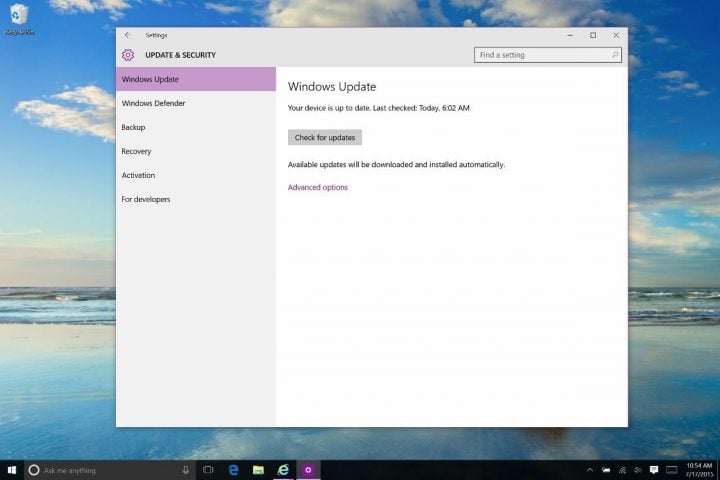The width and height of the screenshot is (720, 480).
Task: Open Task View from the taskbar
Action: tap(208, 470)
